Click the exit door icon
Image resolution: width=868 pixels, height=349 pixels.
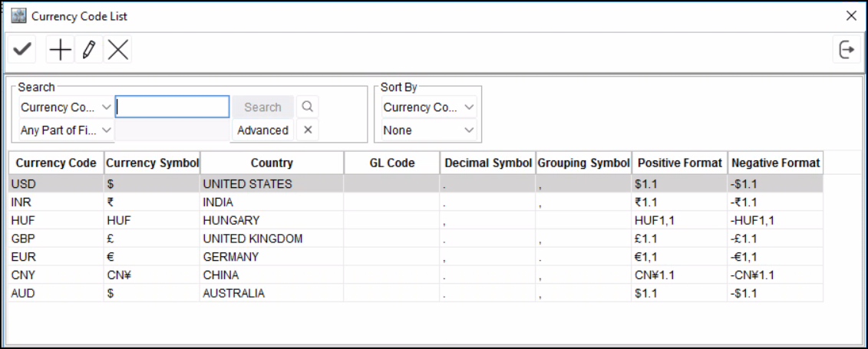(x=846, y=51)
